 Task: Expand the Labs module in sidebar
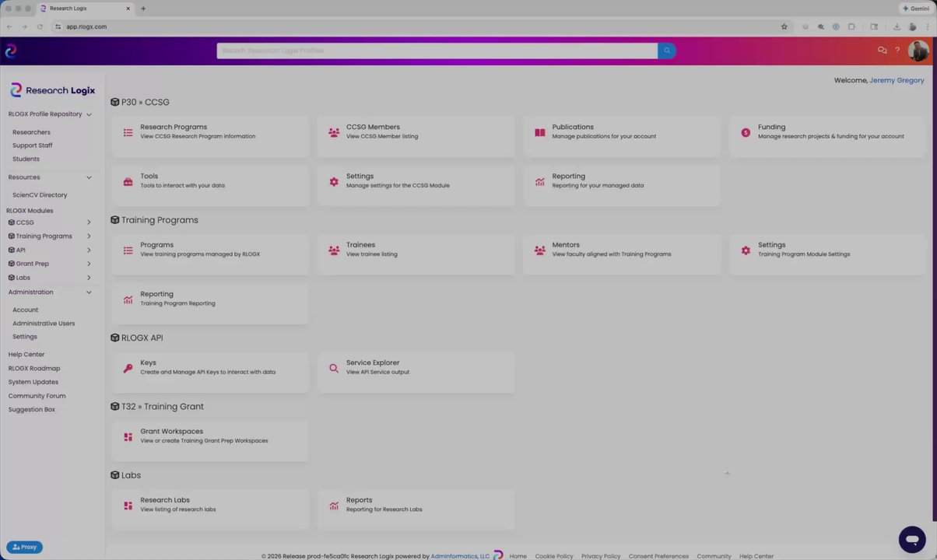[89, 278]
